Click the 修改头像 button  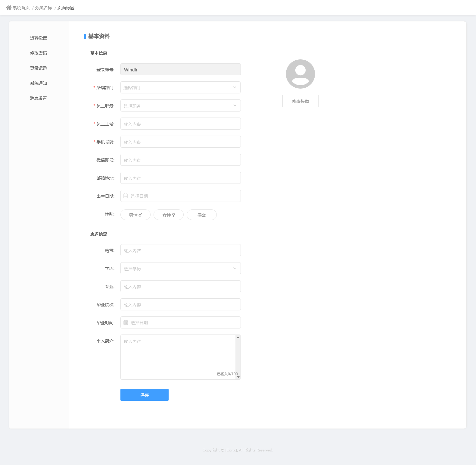300,101
